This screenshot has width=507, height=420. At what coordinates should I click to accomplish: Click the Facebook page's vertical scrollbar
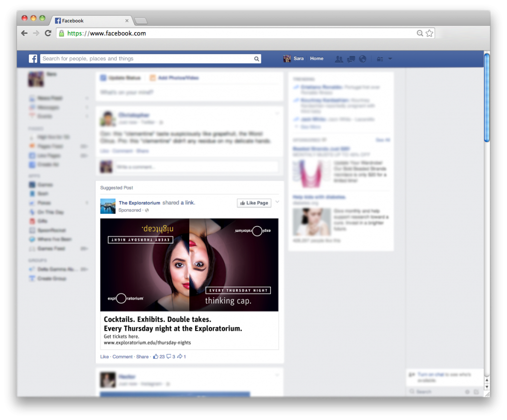(486, 99)
